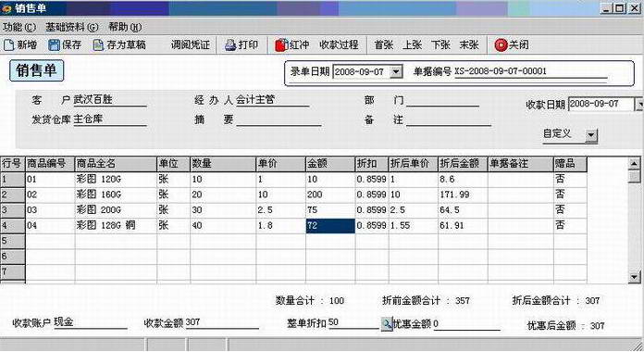Click the 赠品 column header
Image resolution: width=644 pixels, height=352 pixels.
[x=570, y=164]
